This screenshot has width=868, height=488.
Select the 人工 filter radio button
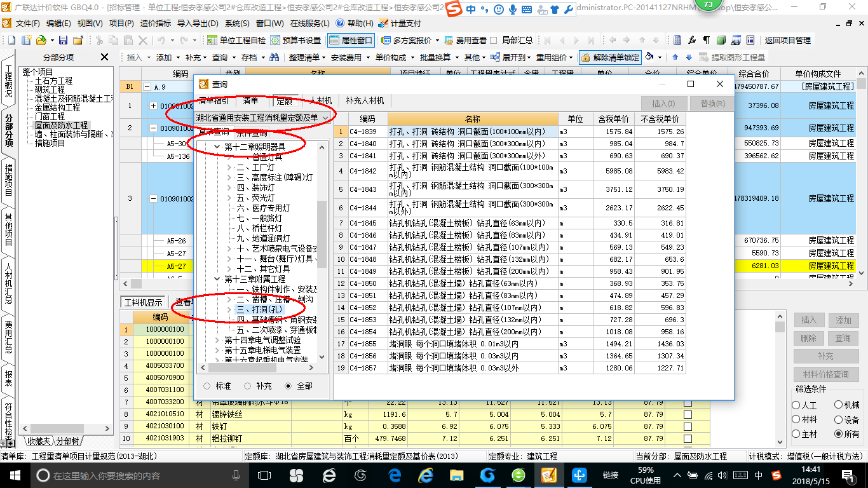click(796, 405)
